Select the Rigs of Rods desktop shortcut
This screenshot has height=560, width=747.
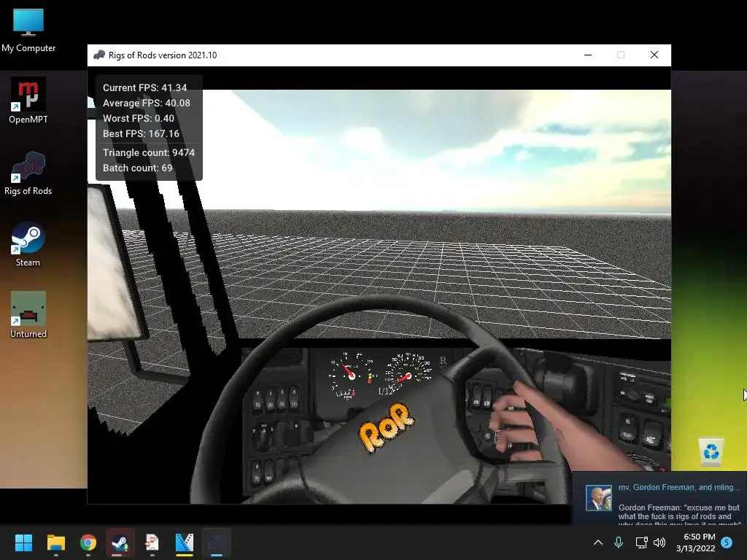[x=28, y=173]
